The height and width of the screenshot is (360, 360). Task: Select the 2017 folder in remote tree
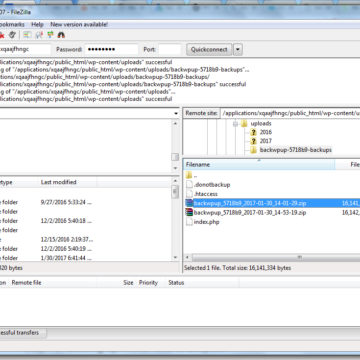pos(266,141)
